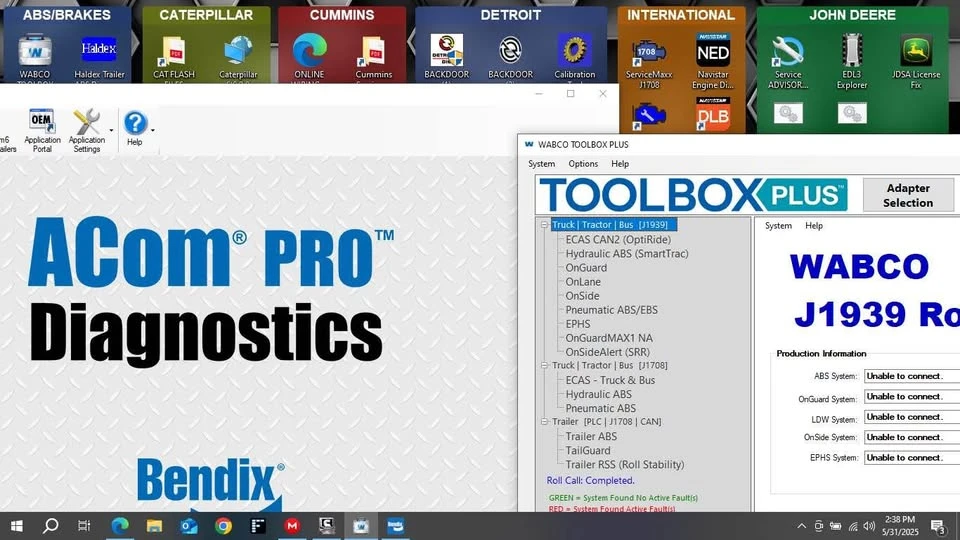Open the Cummins PDF folder shortcut
This screenshot has width=960, height=540.
point(373,56)
